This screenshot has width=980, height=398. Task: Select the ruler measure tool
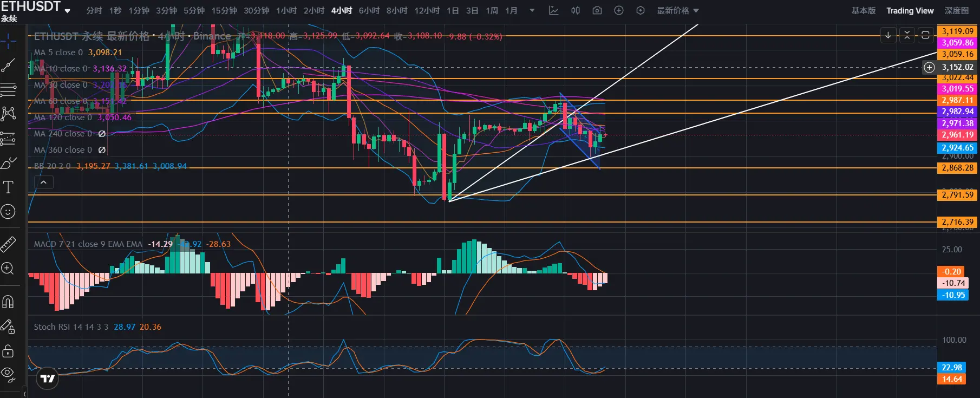8,245
